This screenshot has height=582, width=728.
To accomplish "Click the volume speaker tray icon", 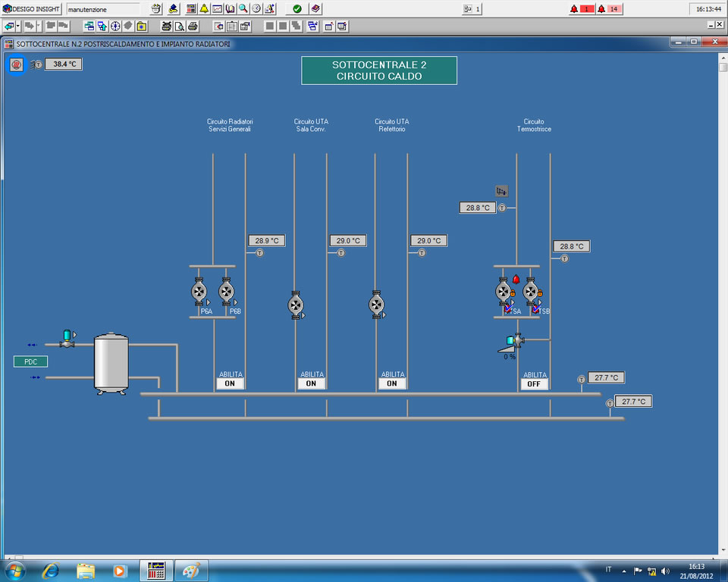I will (666, 571).
